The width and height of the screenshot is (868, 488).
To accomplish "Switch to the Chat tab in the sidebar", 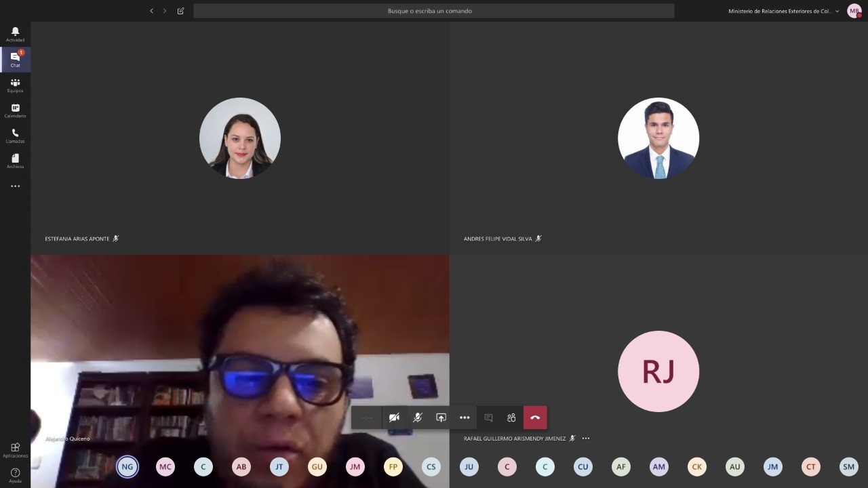I will 15,60.
